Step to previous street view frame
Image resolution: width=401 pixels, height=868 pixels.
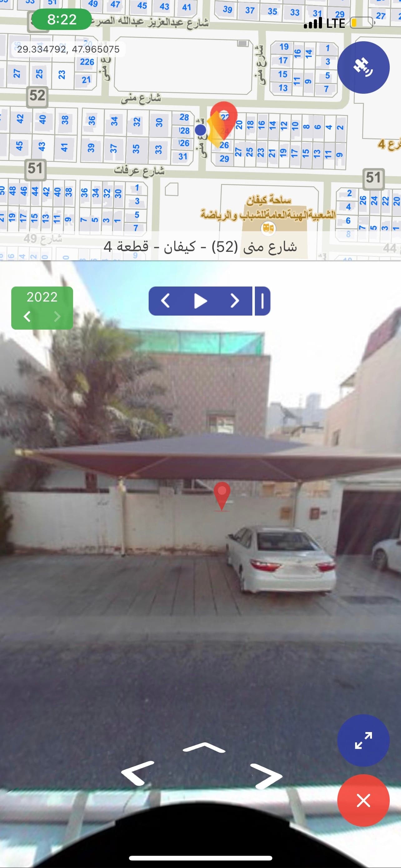165,301
